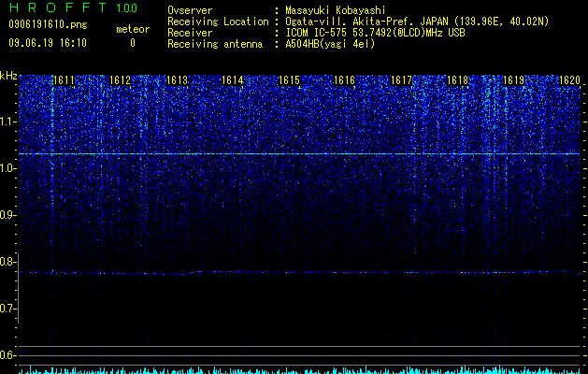Click the 1.0 kHz axis label
The image size is (588, 374).
[x=8, y=168]
